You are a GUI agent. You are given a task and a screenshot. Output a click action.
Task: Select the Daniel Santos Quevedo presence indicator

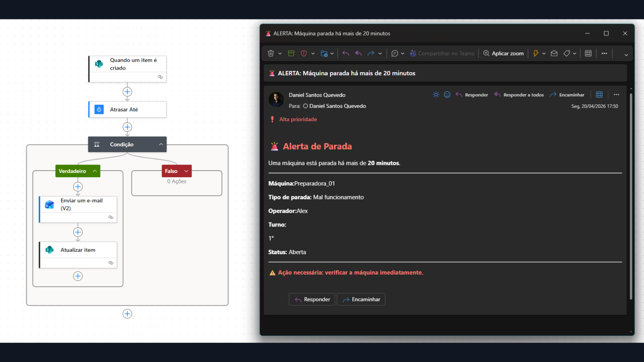coord(306,106)
